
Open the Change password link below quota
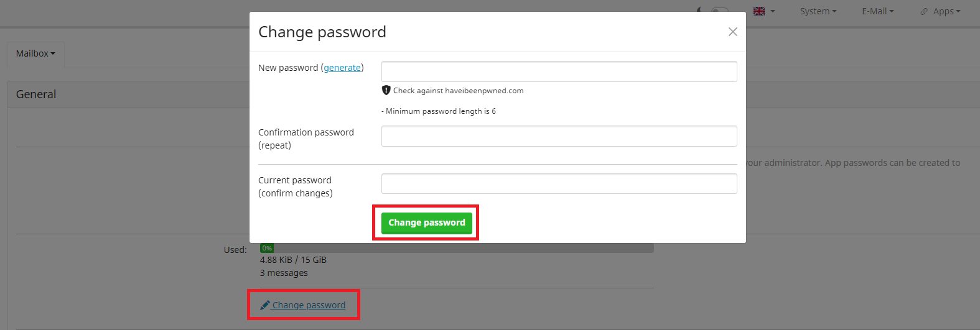pos(309,305)
